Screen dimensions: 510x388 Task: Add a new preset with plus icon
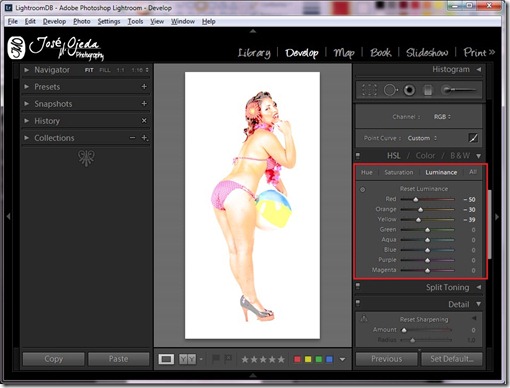click(x=144, y=87)
